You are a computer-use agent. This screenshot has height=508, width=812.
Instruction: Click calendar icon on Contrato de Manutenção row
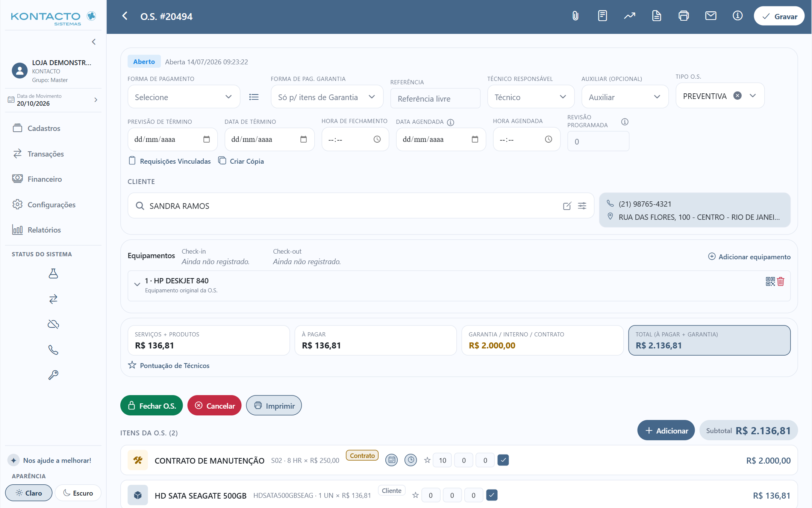point(391,460)
